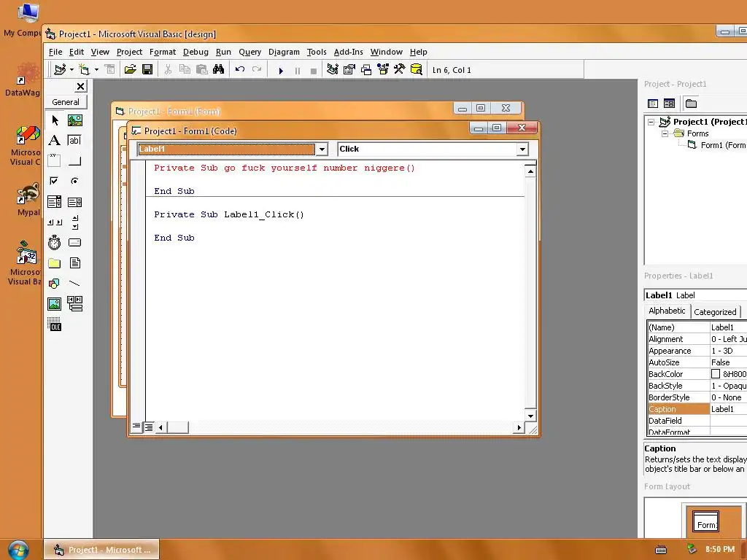Click the Find binoculars icon

click(218, 69)
